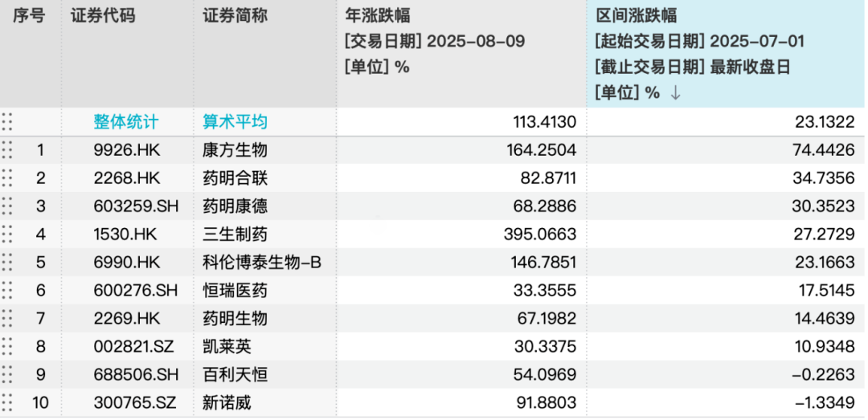Select interval change value 74.4426

(825, 150)
